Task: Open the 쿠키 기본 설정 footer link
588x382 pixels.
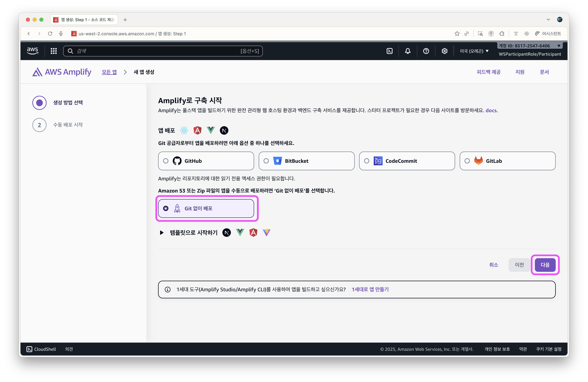Action: coord(548,349)
